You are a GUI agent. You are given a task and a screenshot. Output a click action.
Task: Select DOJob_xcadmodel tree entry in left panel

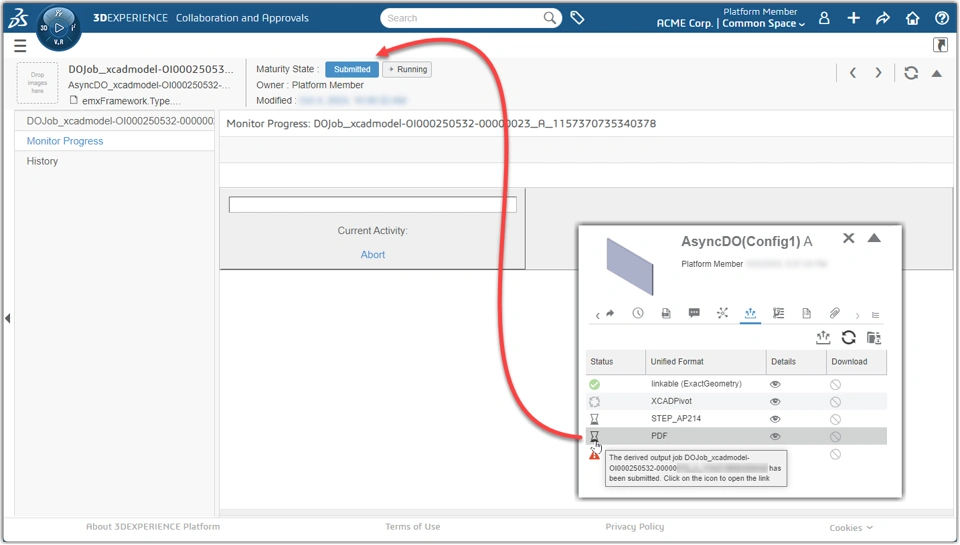click(x=120, y=121)
